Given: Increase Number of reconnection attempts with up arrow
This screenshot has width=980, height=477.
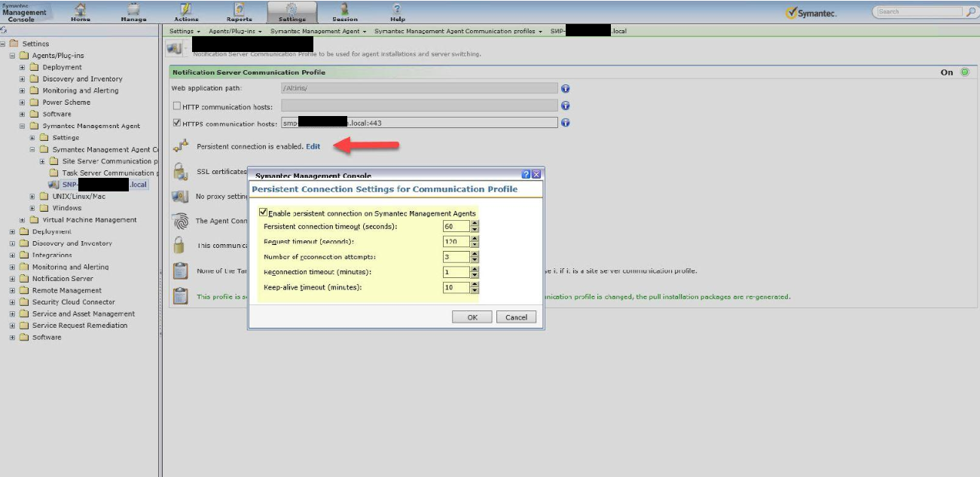Looking at the screenshot, I should 475,254.
